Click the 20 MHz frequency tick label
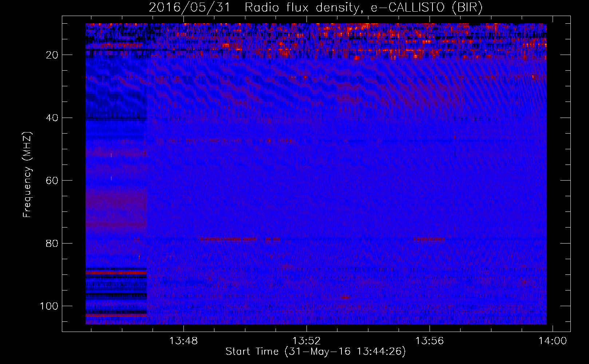 click(x=52, y=55)
